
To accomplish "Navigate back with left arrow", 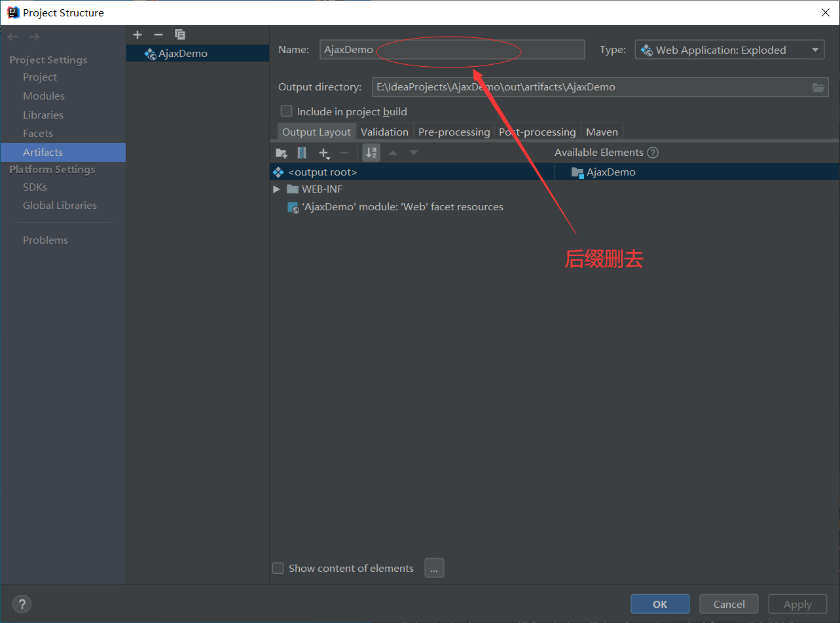I will click(13, 37).
